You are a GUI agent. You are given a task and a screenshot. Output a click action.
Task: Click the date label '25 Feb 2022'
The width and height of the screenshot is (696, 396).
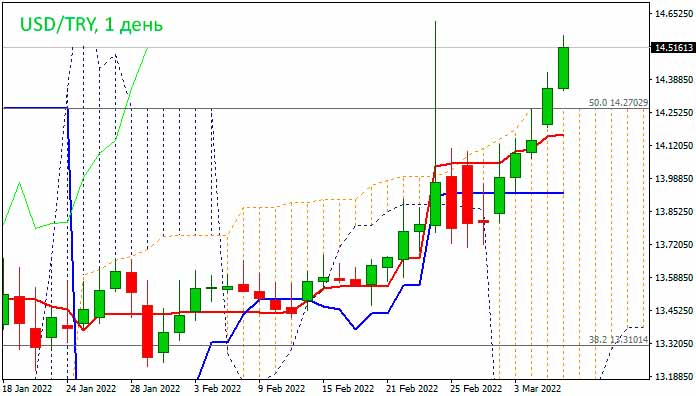coord(476,389)
